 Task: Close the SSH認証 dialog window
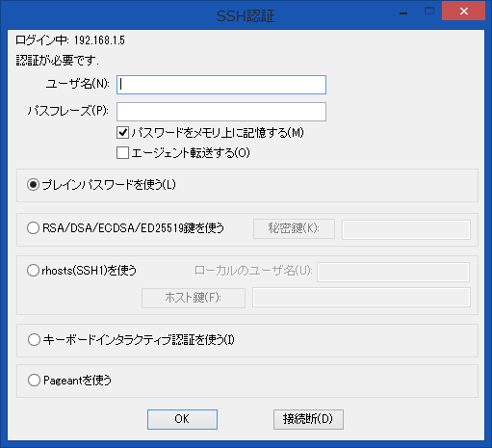[463, 12]
